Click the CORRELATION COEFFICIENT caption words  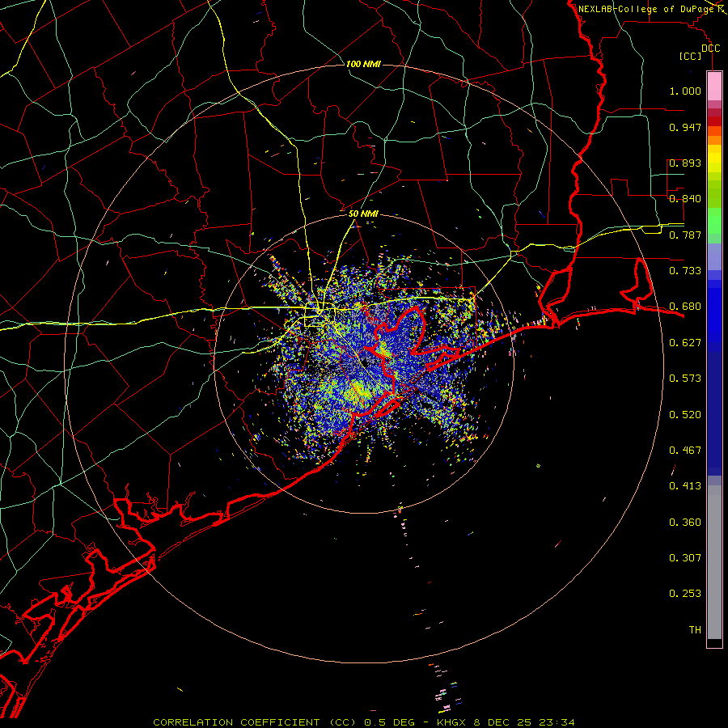(236, 722)
